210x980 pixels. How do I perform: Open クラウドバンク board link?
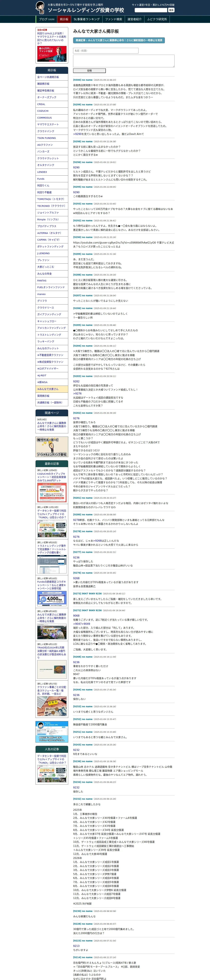pyautogui.click(x=52, y=131)
